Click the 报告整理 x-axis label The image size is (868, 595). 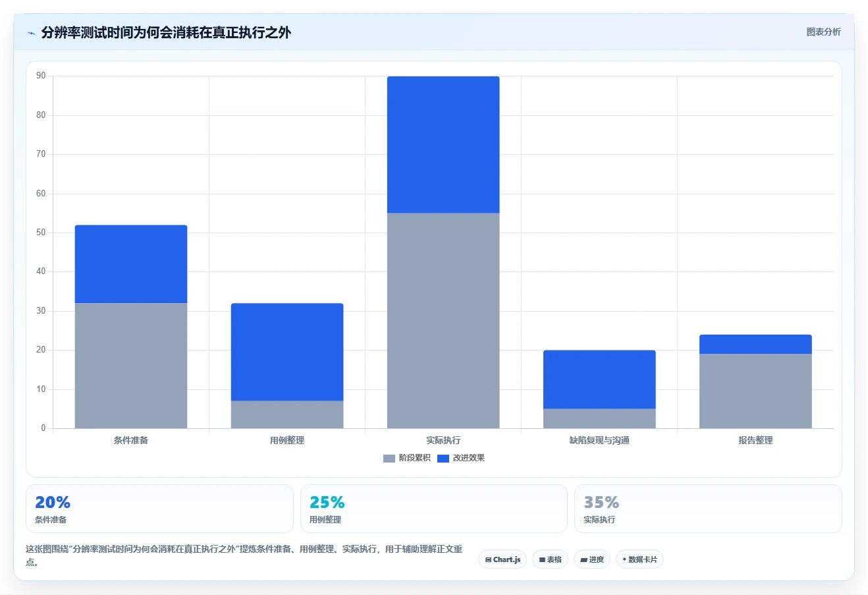[x=755, y=440]
